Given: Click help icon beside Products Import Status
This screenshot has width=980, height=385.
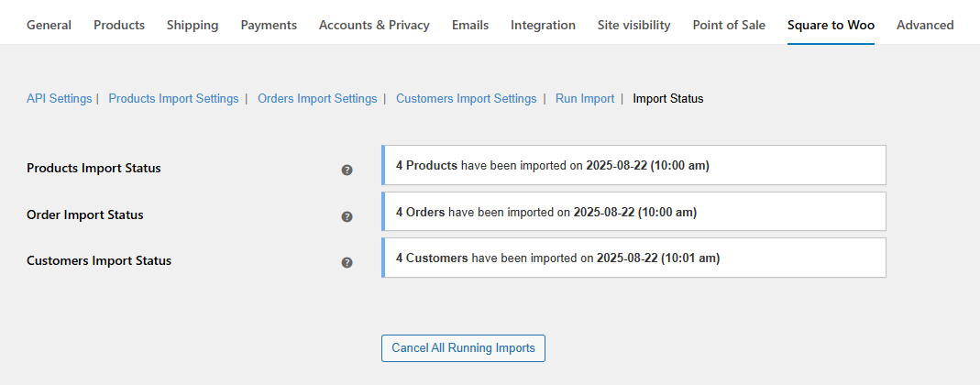Looking at the screenshot, I should pyautogui.click(x=347, y=170).
